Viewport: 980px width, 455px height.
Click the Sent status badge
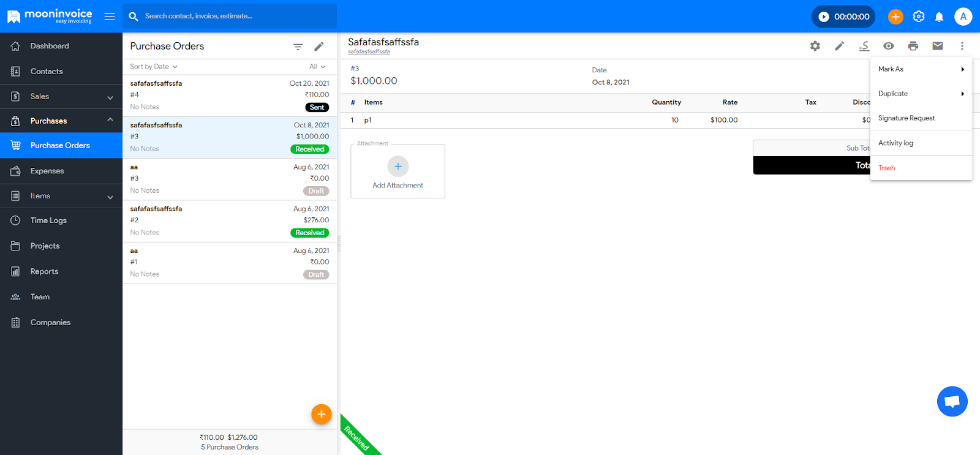point(317,107)
